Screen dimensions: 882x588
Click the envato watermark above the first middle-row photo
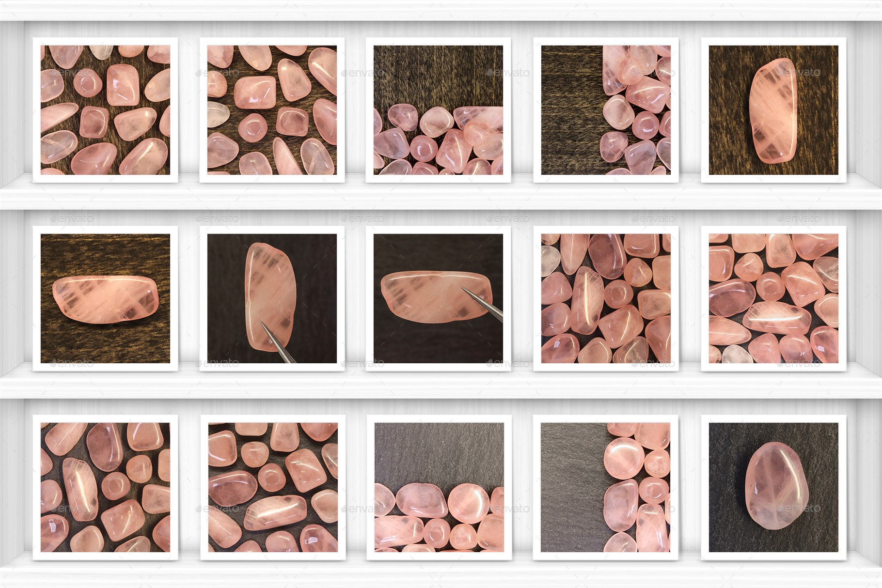point(72,218)
